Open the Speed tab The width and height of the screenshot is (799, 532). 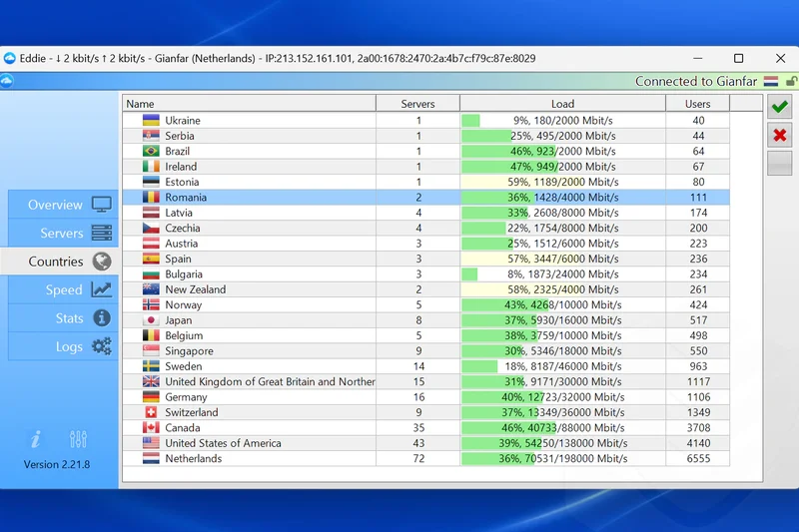click(x=63, y=289)
